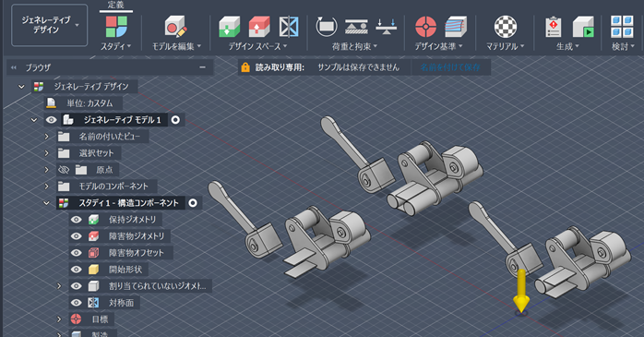Collapse the ジェネレーティブ モデル 1 node
Image resolution: width=644 pixels, height=337 pixels.
tap(34, 120)
